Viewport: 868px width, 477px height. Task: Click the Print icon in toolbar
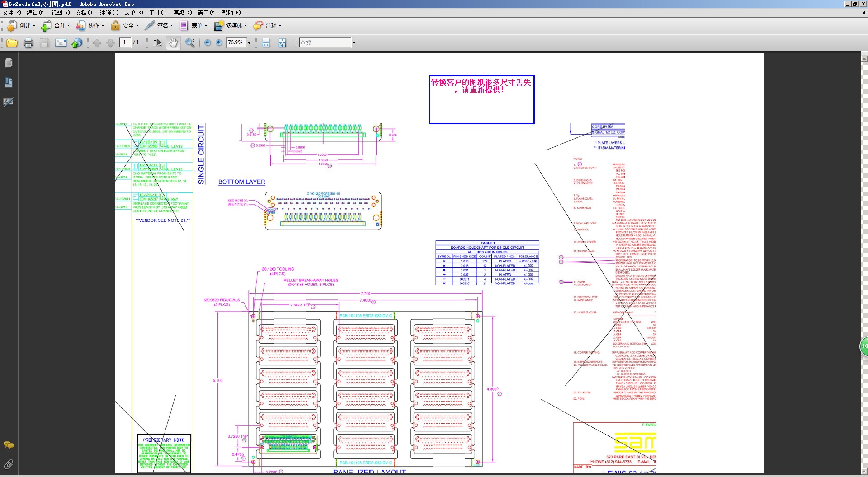pyautogui.click(x=28, y=43)
